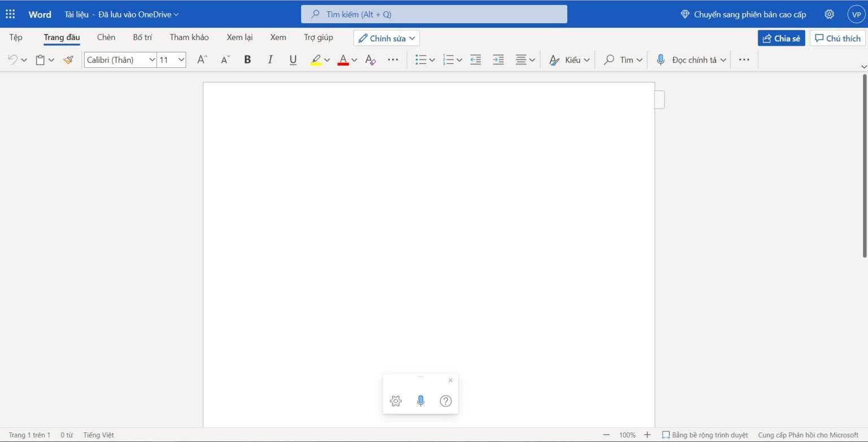Underline the selected text
This screenshot has width=868, height=442.
point(293,59)
